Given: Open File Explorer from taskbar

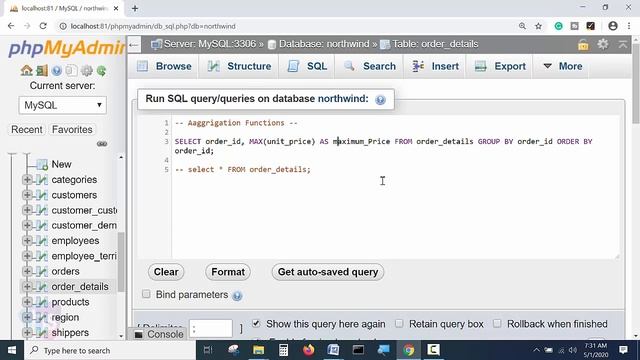Looking at the screenshot, I should (258, 350).
